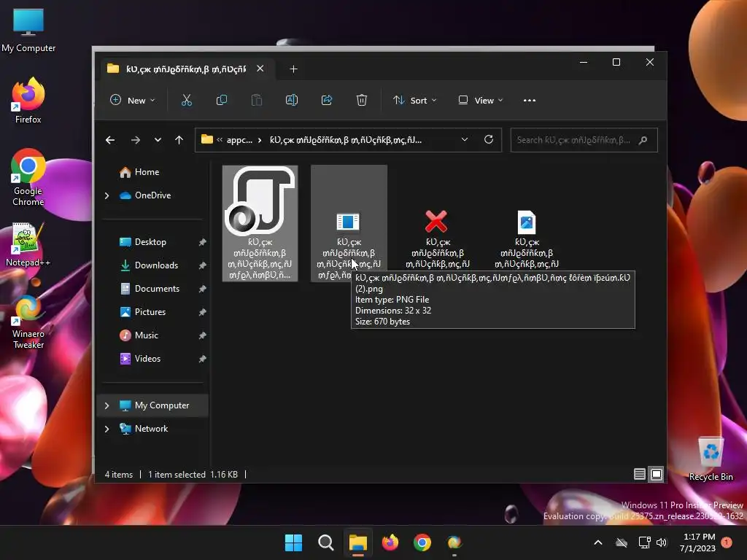Open the View dropdown menu

tap(480, 101)
